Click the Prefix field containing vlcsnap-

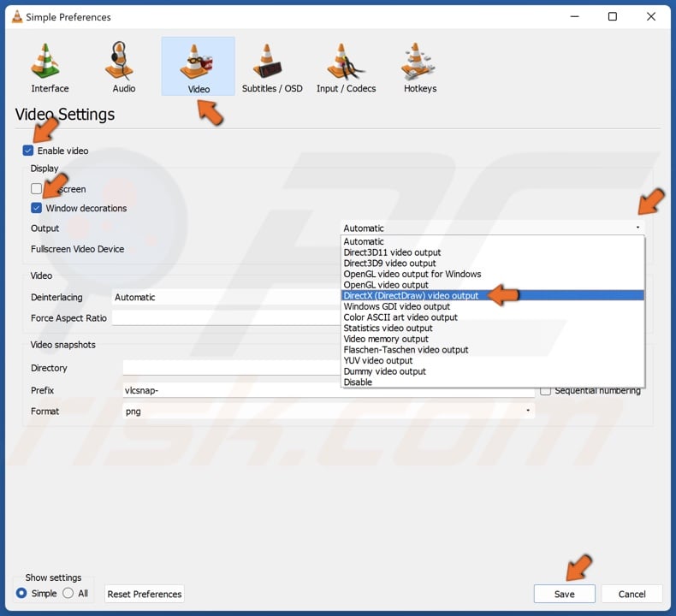click(x=329, y=390)
